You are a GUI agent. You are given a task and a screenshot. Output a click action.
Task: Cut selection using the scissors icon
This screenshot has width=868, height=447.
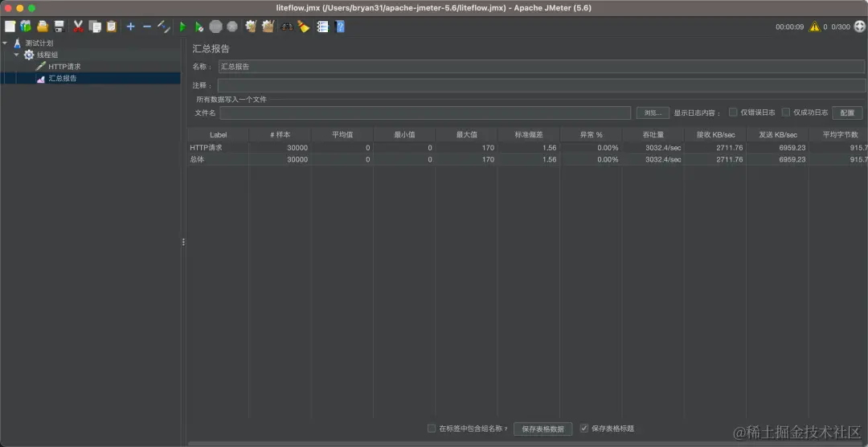[x=79, y=26]
